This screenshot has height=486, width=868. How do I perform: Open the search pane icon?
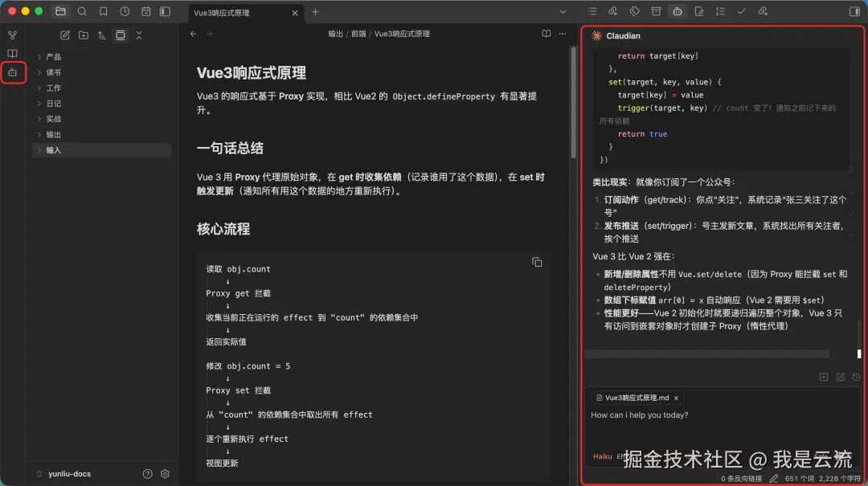click(82, 11)
